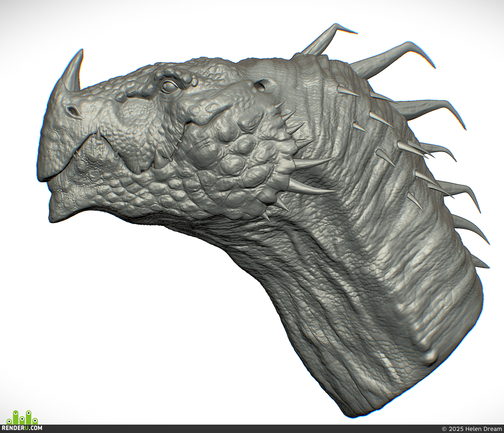Select the longest spike on the cheek
Viewport: 504px width, 433px height.
311,188
